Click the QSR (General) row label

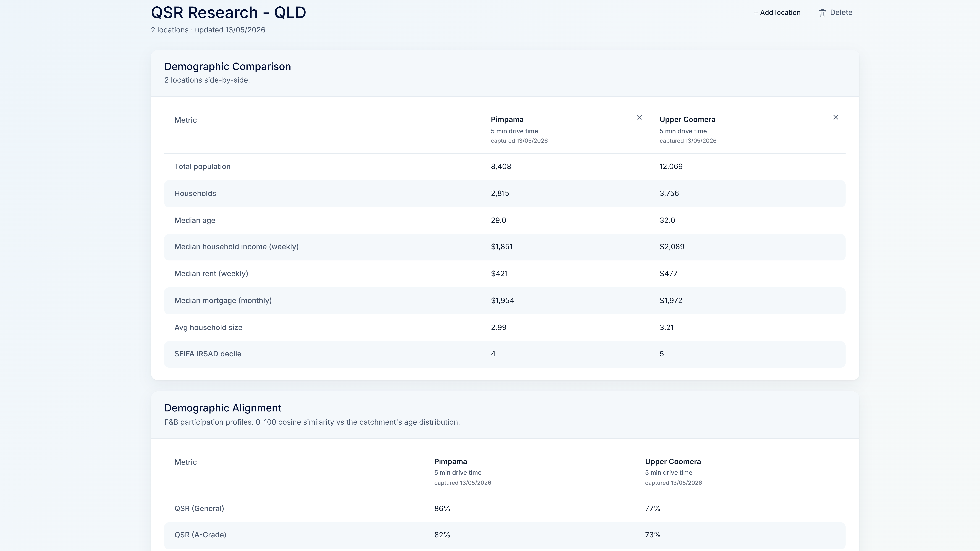pos(199,509)
